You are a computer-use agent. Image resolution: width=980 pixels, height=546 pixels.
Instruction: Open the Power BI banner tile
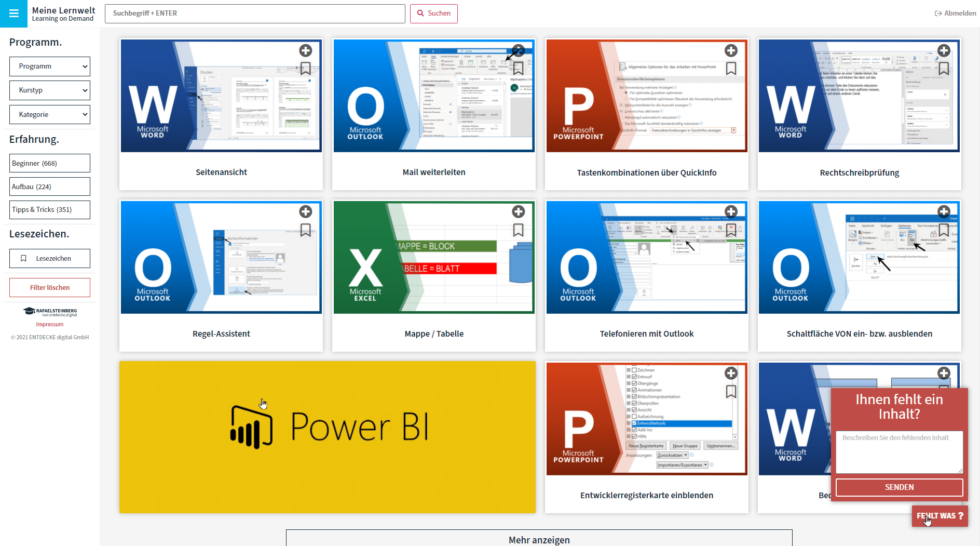(x=328, y=437)
